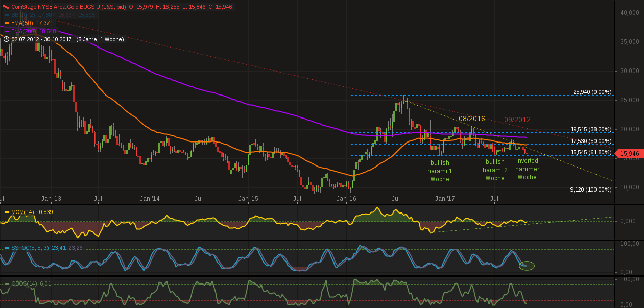
Task: Toggle visibility of the EMA(50) overlay
Action: tap(22, 23)
